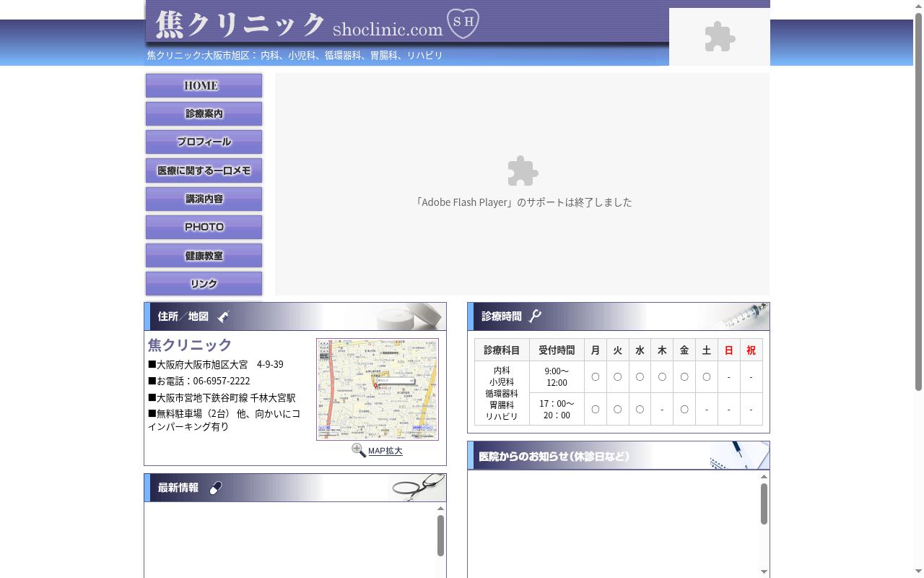Open the リンク page

tap(204, 284)
